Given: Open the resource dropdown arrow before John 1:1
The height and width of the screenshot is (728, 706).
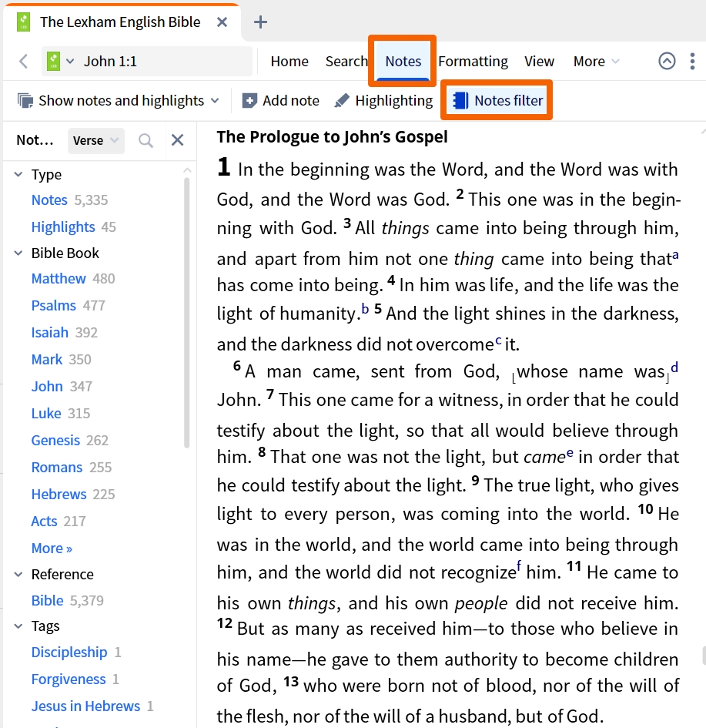Looking at the screenshot, I should coord(70,62).
